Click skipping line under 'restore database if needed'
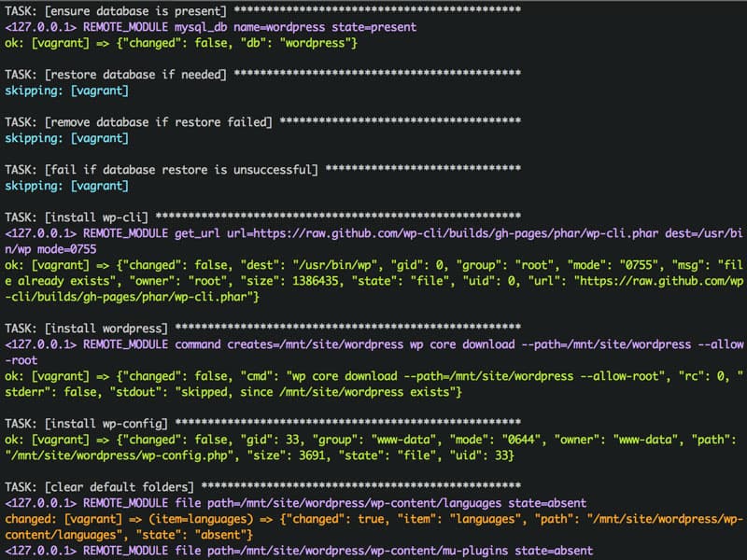747x560 pixels. pos(66,91)
